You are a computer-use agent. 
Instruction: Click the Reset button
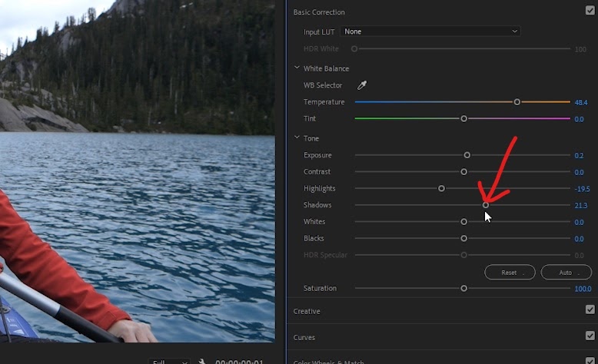click(x=510, y=273)
